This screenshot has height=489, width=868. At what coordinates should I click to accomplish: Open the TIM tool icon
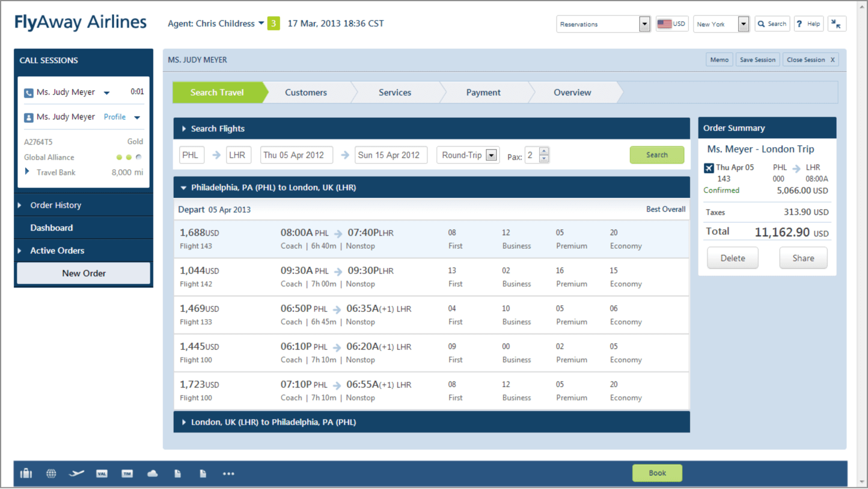click(x=127, y=473)
